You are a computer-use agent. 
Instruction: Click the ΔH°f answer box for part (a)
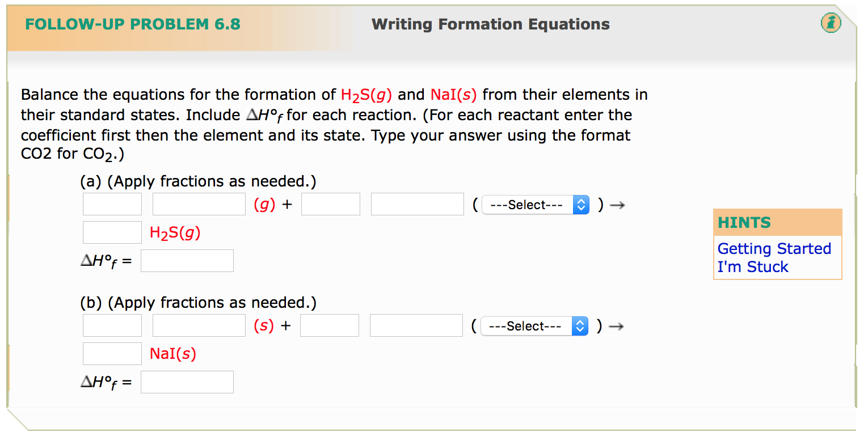click(x=187, y=260)
